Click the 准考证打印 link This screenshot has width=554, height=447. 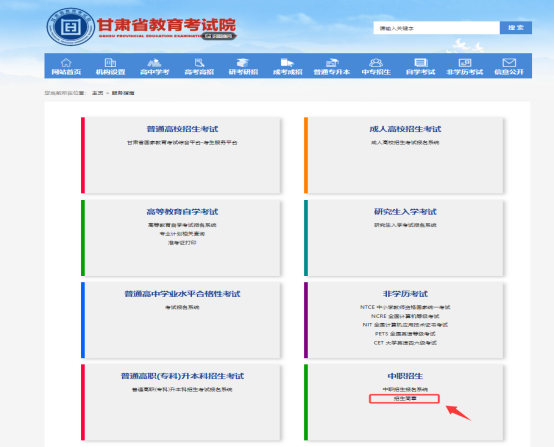tap(182, 243)
